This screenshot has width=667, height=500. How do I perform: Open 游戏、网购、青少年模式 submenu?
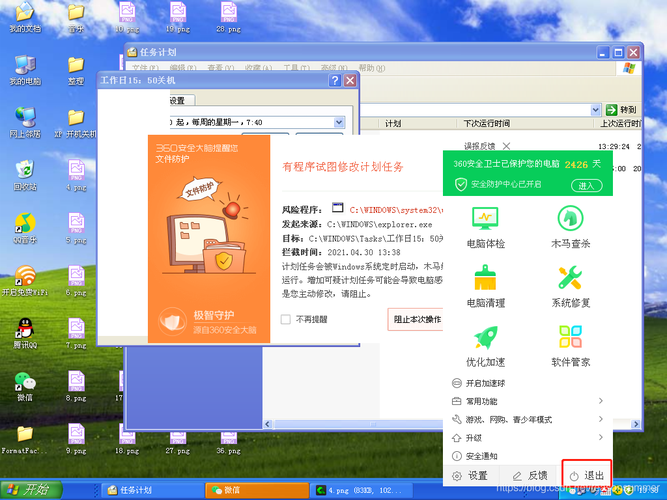[x=527, y=420]
